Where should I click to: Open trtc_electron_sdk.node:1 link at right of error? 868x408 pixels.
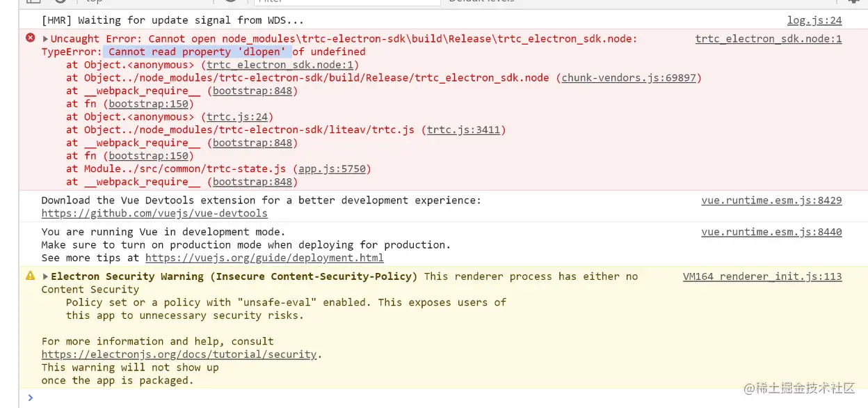click(x=769, y=39)
